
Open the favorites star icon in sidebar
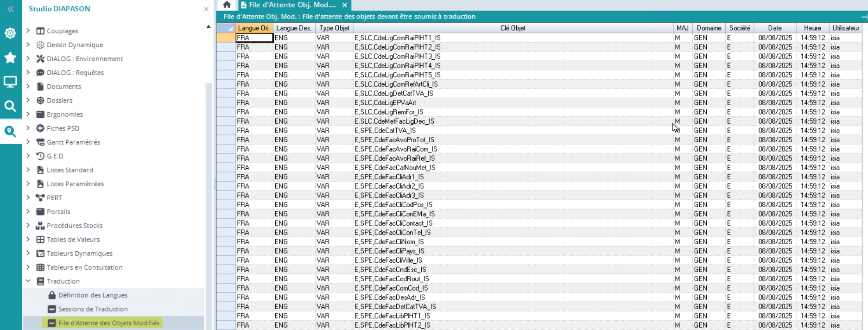point(10,57)
